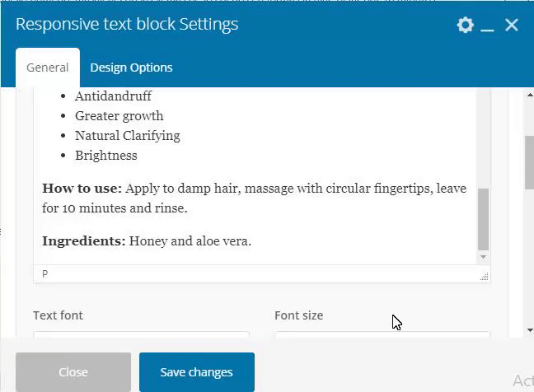The width and height of the screenshot is (534, 392).
Task: Click the outer panel scrollbar thumb
Action: point(529,162)
